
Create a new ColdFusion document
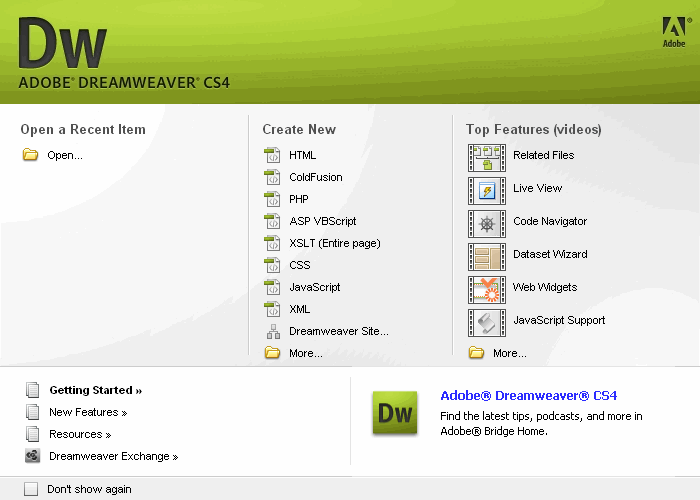pos(316,177)
